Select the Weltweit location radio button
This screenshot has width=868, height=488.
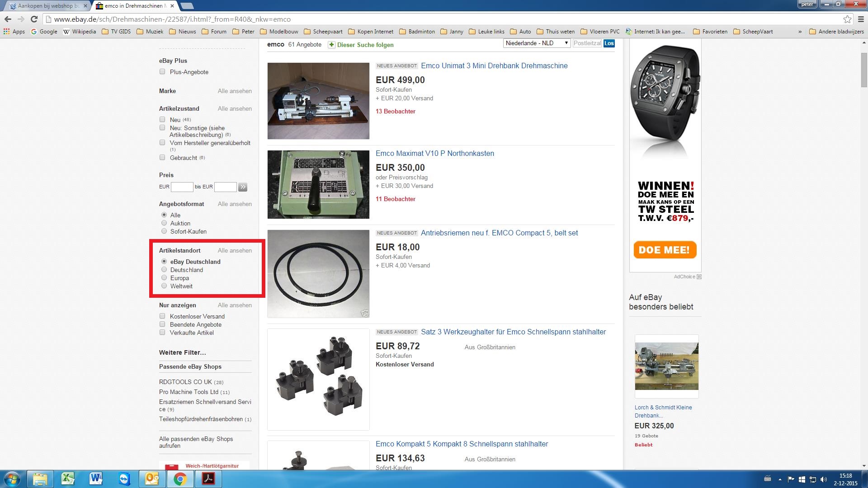point(164,286)
